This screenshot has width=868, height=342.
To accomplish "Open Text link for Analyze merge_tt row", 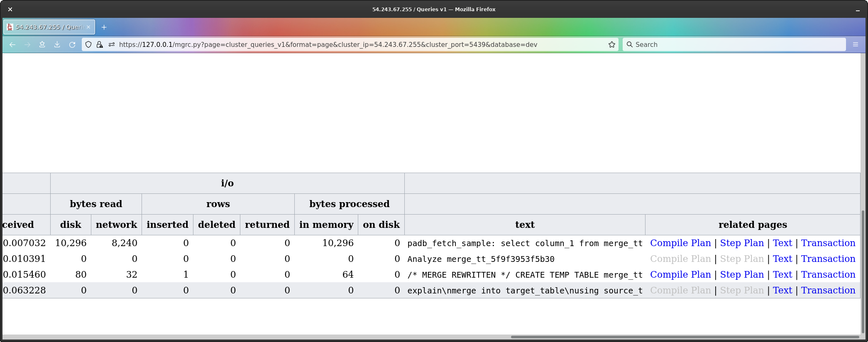I will pyautogui.click(x=782, y=259).
